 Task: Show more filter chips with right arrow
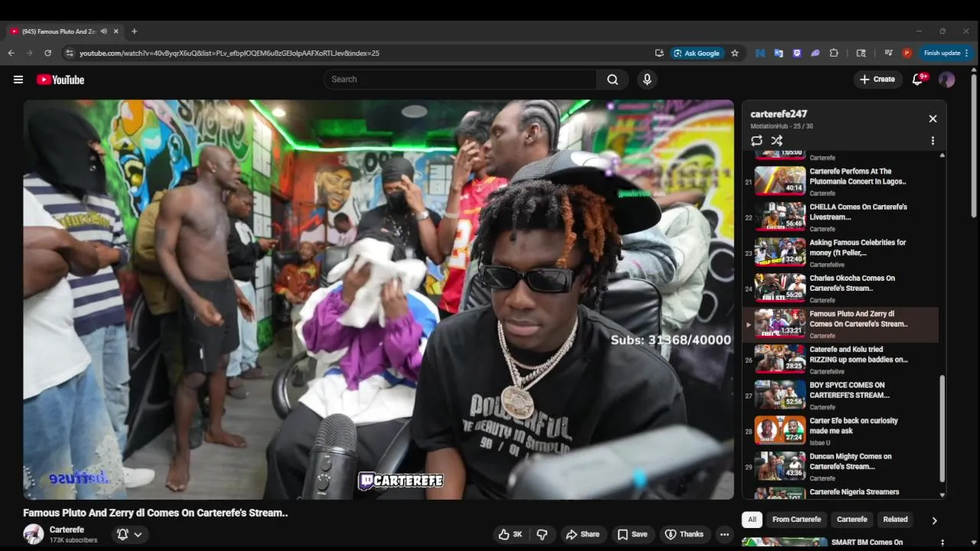click(934, 520)
